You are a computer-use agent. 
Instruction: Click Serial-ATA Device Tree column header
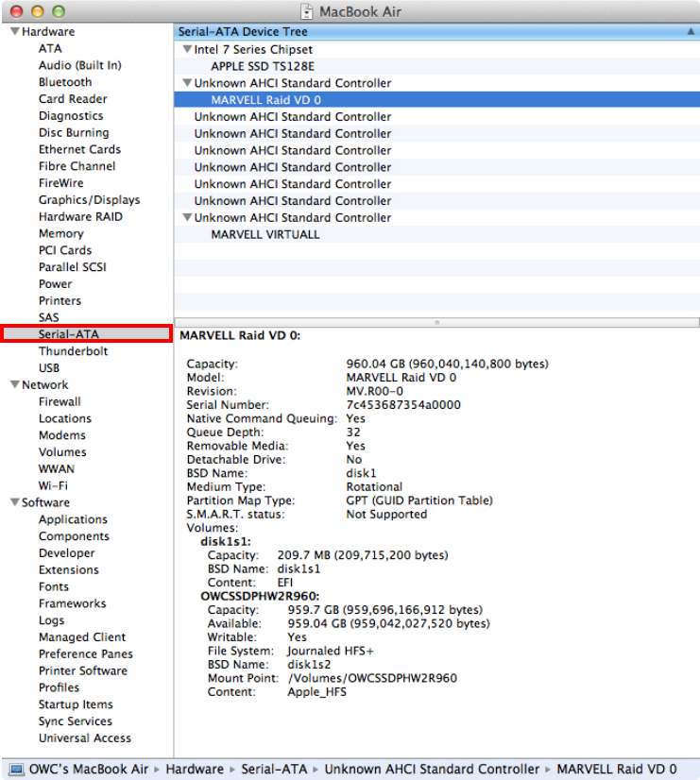point(436,31)
